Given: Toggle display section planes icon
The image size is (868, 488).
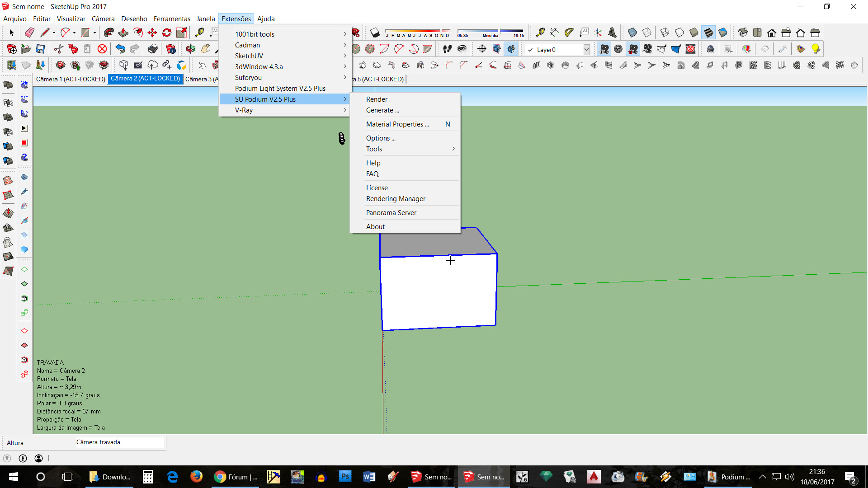Looking at the screenshot, I should pyautogui.click(x=497, y=49).
